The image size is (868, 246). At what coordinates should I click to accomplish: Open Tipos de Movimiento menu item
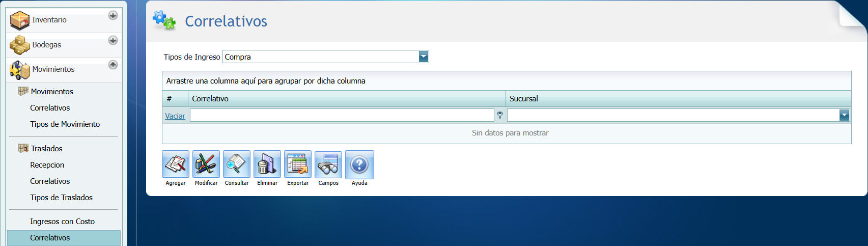65,124
